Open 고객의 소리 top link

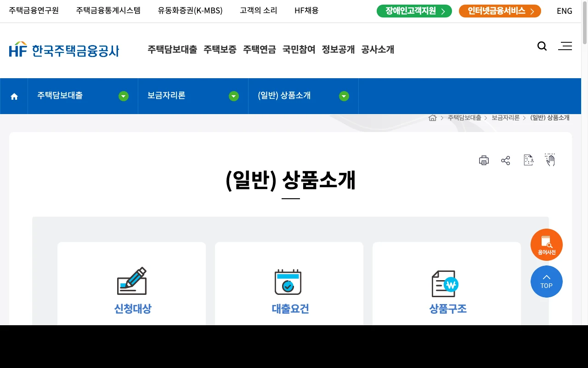259,11
